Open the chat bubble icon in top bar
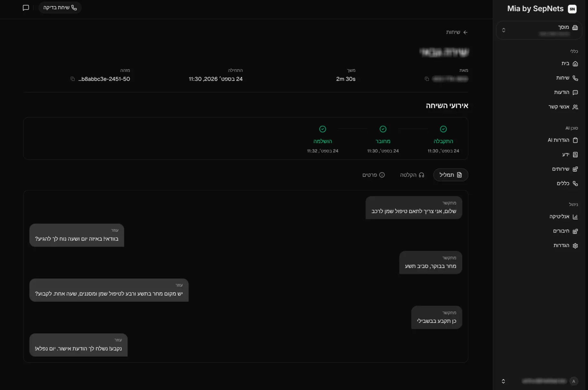 pos(26,8)
